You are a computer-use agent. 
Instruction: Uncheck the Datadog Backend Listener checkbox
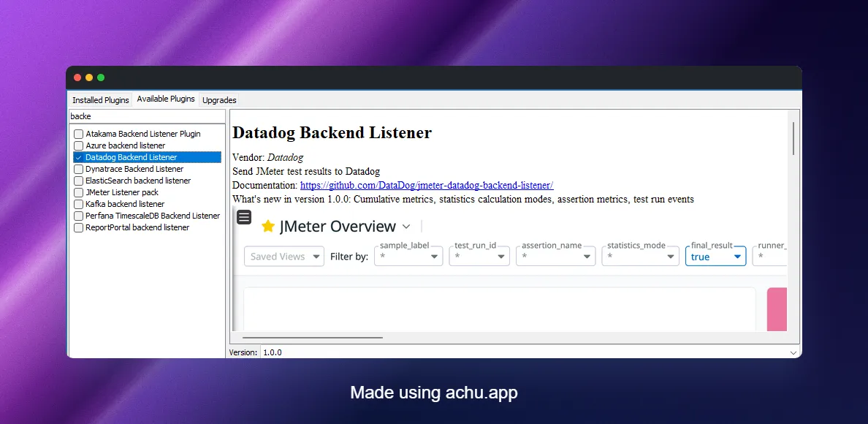[x=79, y=157]
